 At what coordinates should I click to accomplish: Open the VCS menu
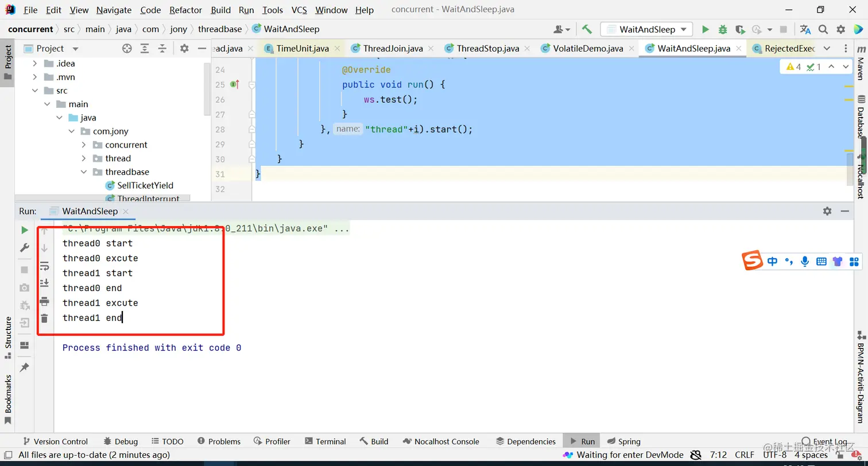point(299,10)
